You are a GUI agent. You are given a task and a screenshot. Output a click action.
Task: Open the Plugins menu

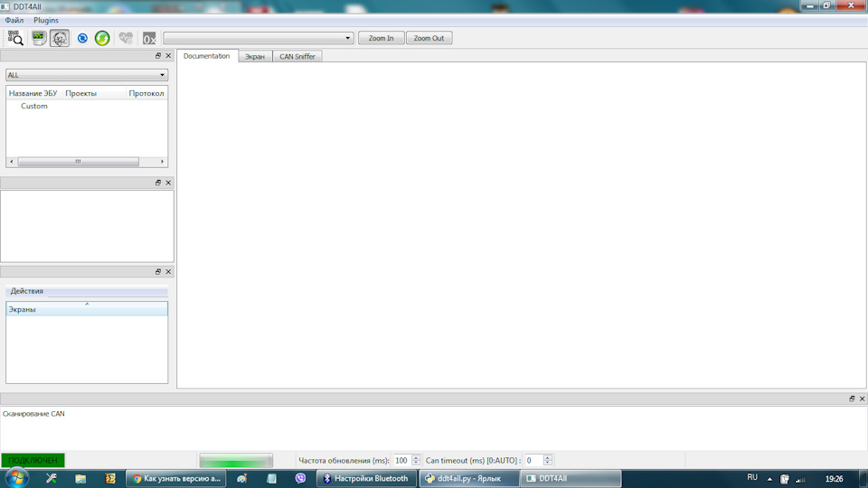click(46, 20)
